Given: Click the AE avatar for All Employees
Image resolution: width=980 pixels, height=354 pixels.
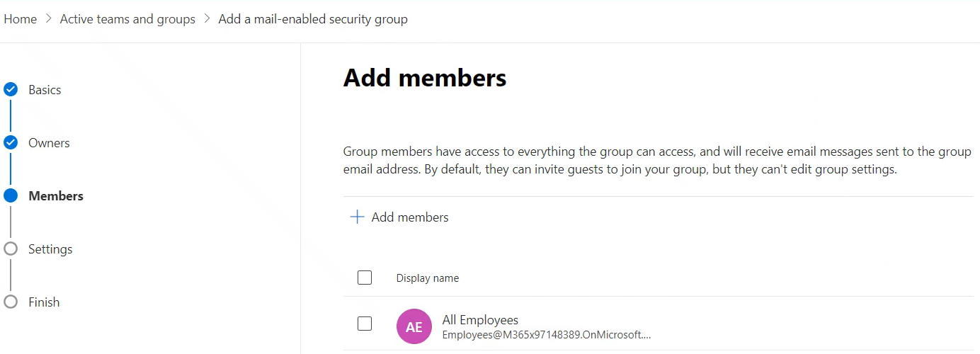Looking at the screenshot, I should [x=414, y=326].
